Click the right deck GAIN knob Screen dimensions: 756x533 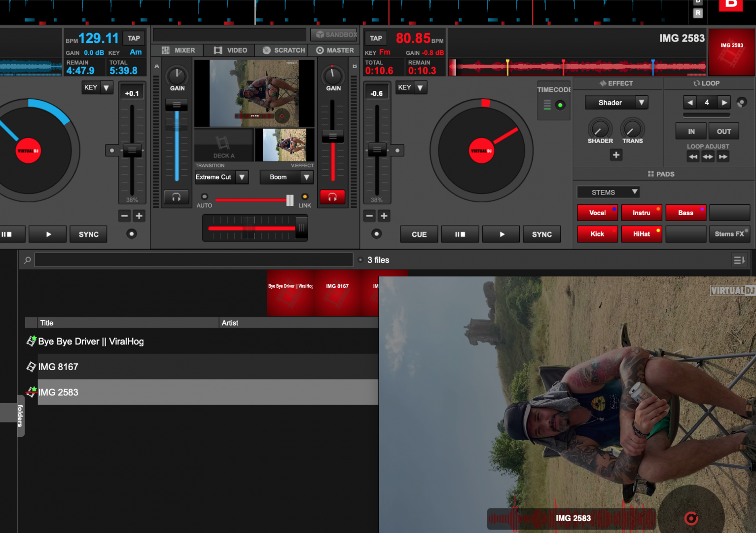[333, 76]
